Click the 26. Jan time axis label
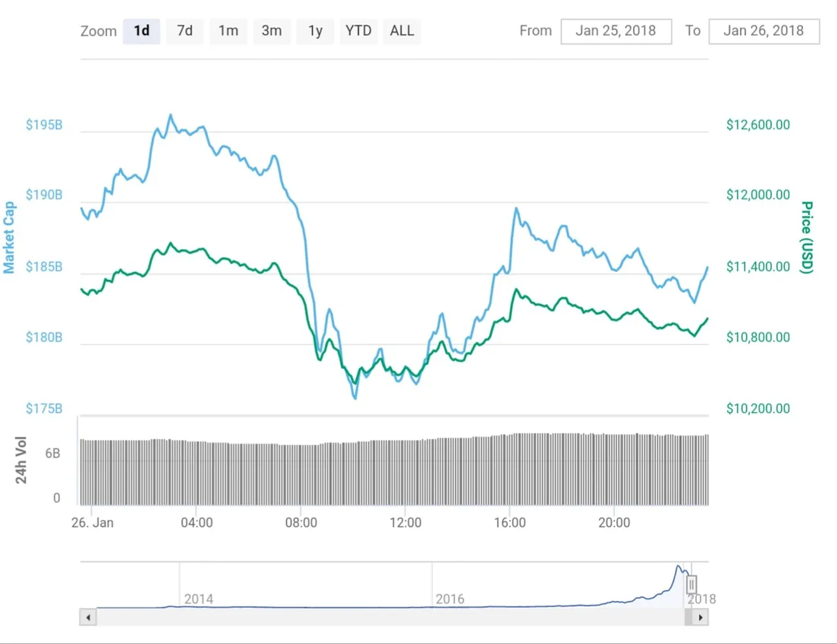 click(x=92, y=523)
